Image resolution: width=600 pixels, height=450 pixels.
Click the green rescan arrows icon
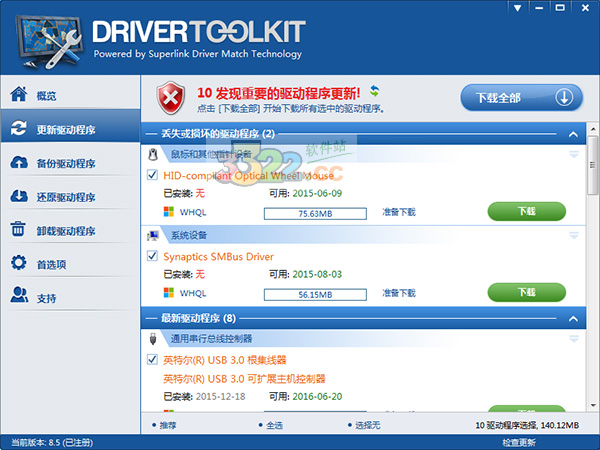(x=375, y=91)
